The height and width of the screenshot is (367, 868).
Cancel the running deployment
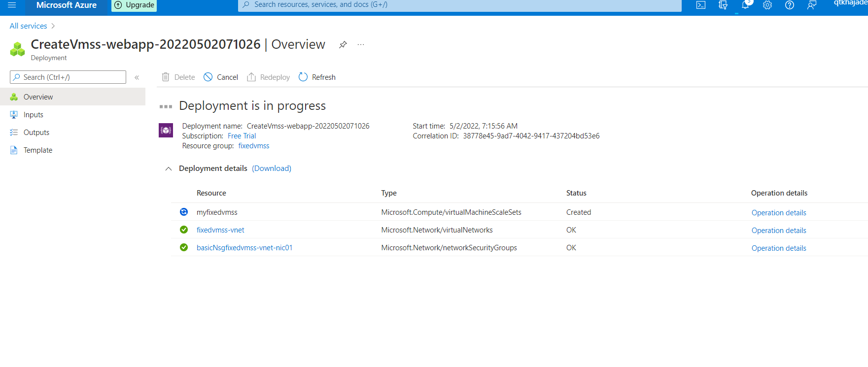(221, 77)
